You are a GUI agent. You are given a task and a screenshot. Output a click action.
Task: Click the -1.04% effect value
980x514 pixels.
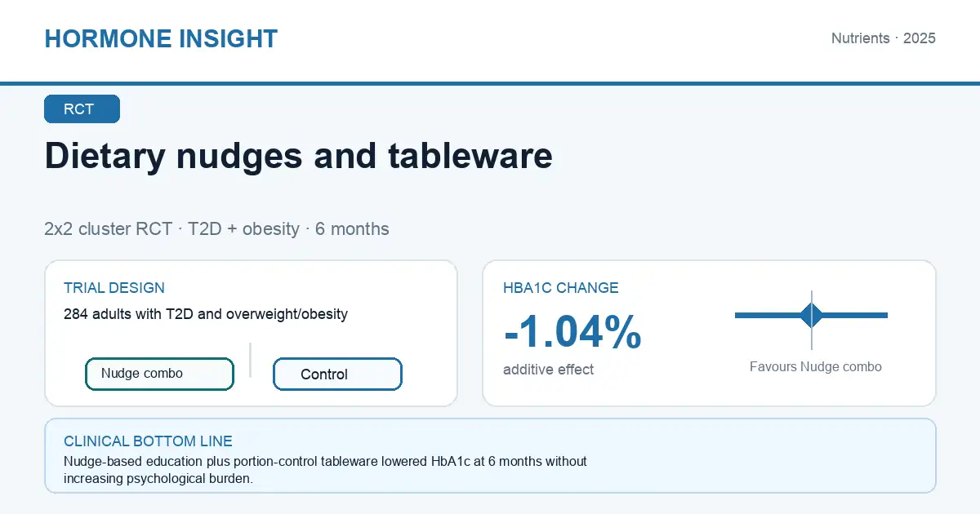(572, 332)
